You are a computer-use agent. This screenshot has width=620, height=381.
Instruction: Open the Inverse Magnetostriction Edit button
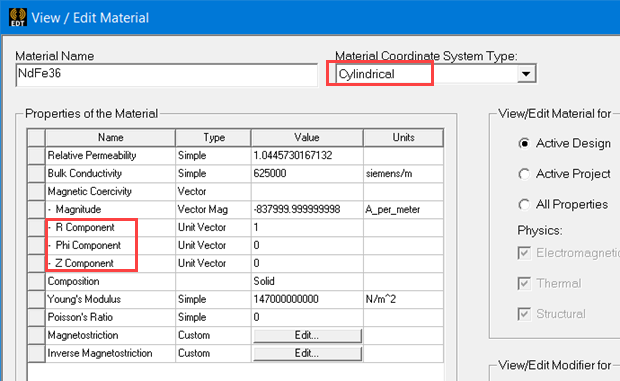point(307,353)
